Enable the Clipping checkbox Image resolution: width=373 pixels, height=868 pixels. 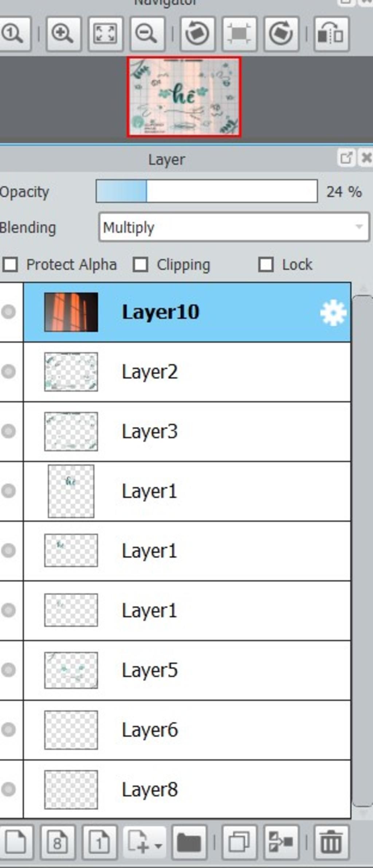pyautogui.click(x=141, y=264)
